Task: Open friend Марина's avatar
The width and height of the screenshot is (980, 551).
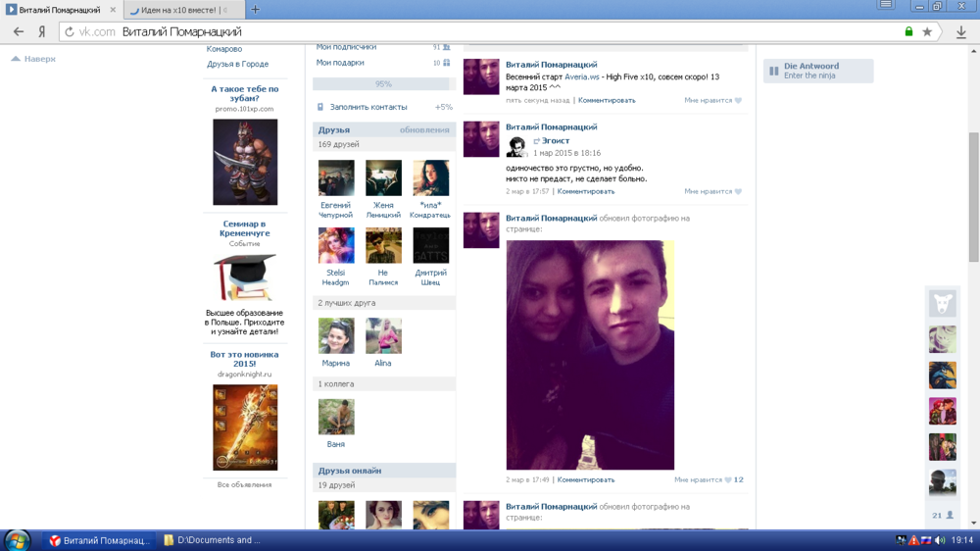Action: (336, 336)
